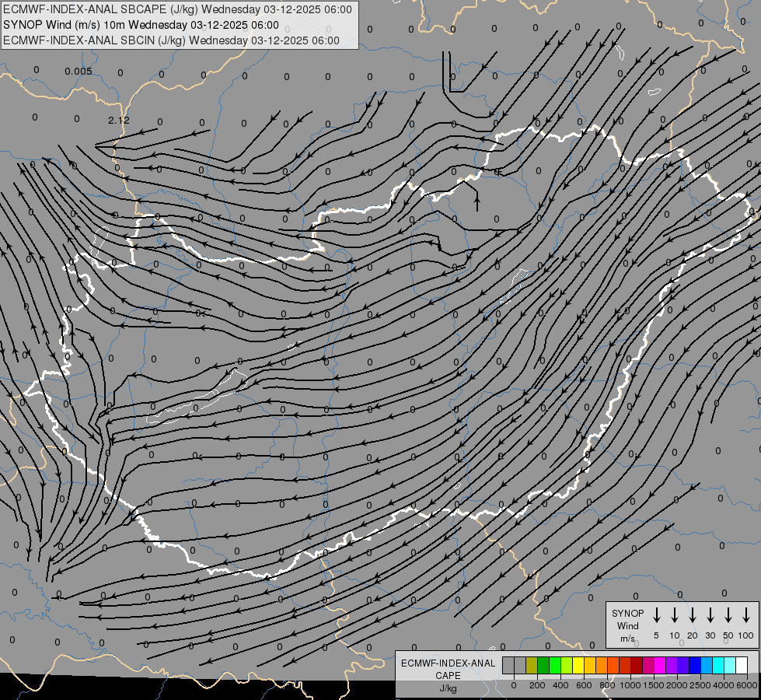The image size is (761, 700).
Task: Click the 50 m/s wind arrow in legend
Action: 728,615
